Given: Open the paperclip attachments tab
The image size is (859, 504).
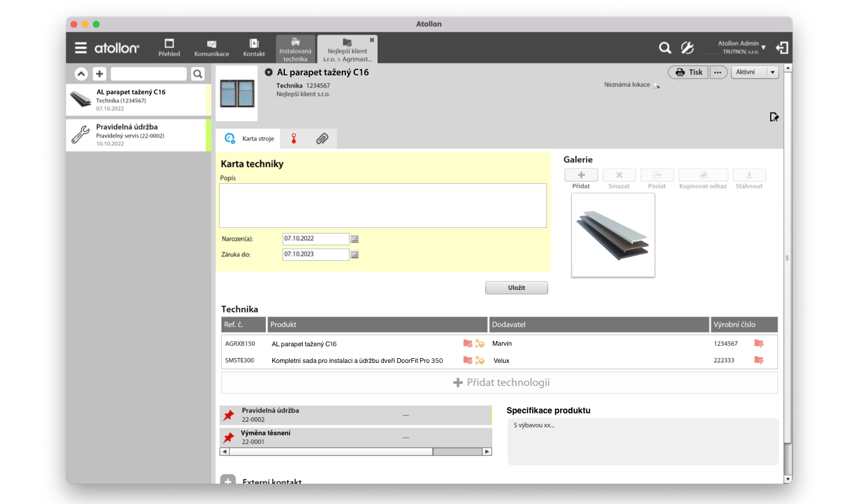Looking at the screenshot, I should 322,139.
